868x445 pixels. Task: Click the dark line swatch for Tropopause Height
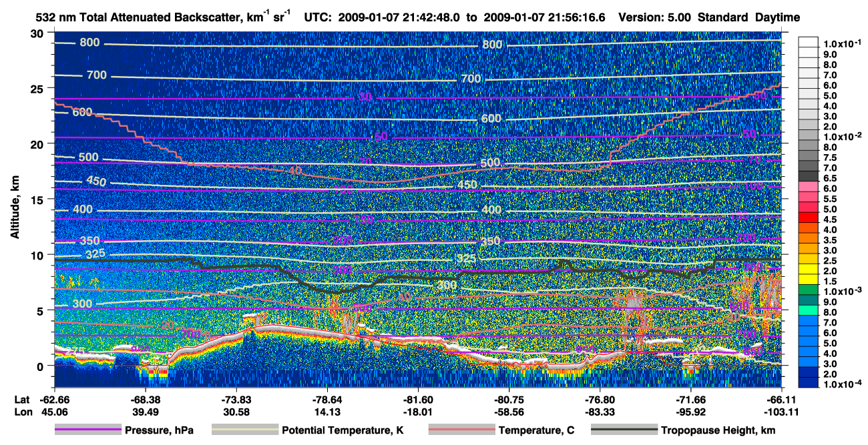tap(624, 430)
